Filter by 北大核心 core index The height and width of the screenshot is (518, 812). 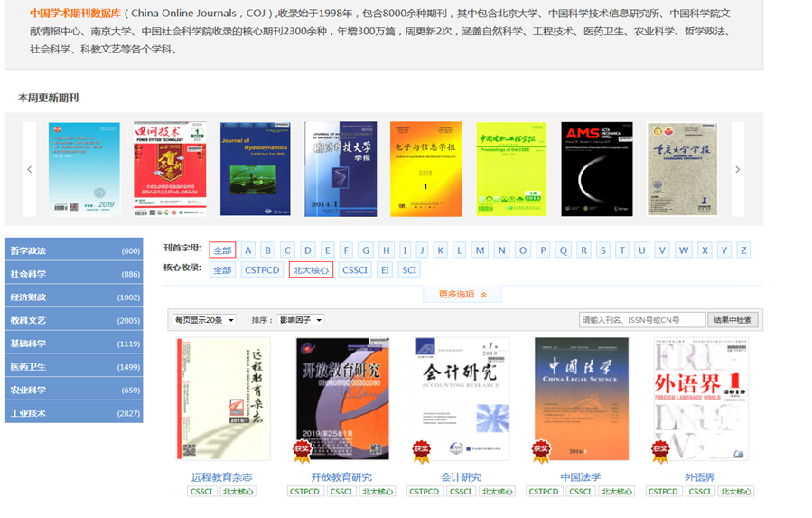[311, 269]
